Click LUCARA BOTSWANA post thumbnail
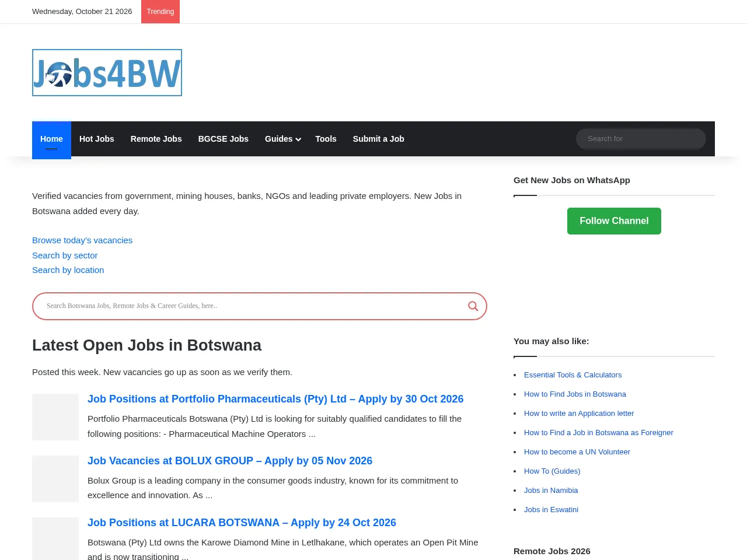This screenshot has height=560, width=747. click(x=55, y=539)
